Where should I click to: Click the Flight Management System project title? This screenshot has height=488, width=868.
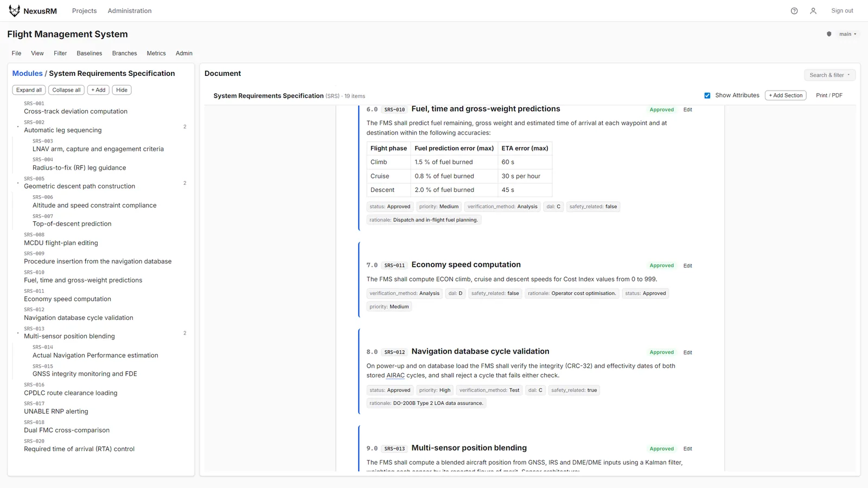click(67, 34)
